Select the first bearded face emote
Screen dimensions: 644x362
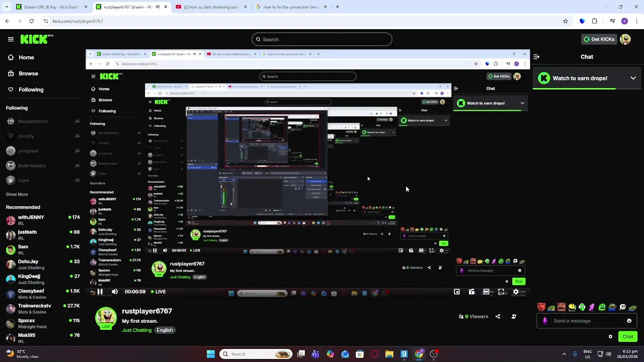[541, 307]
